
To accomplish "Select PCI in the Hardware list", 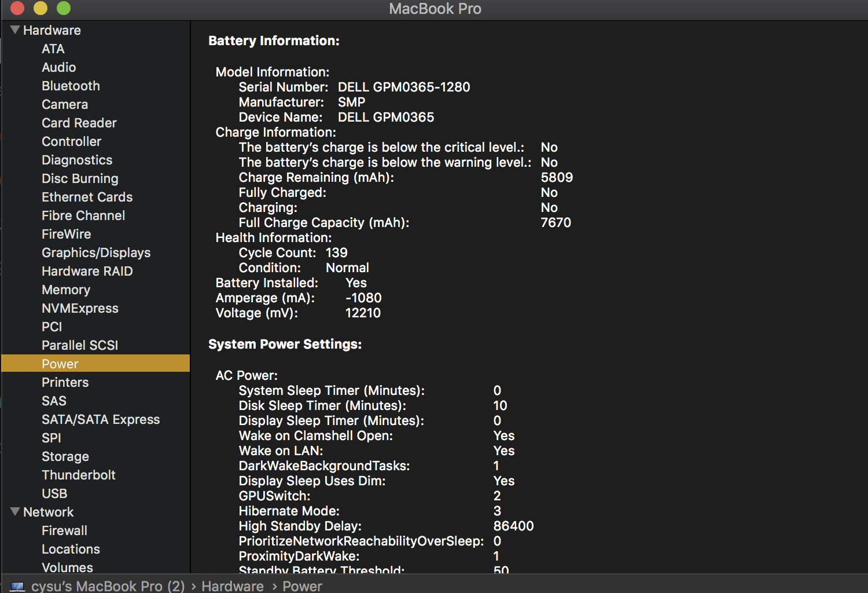I will coord(52,327).
